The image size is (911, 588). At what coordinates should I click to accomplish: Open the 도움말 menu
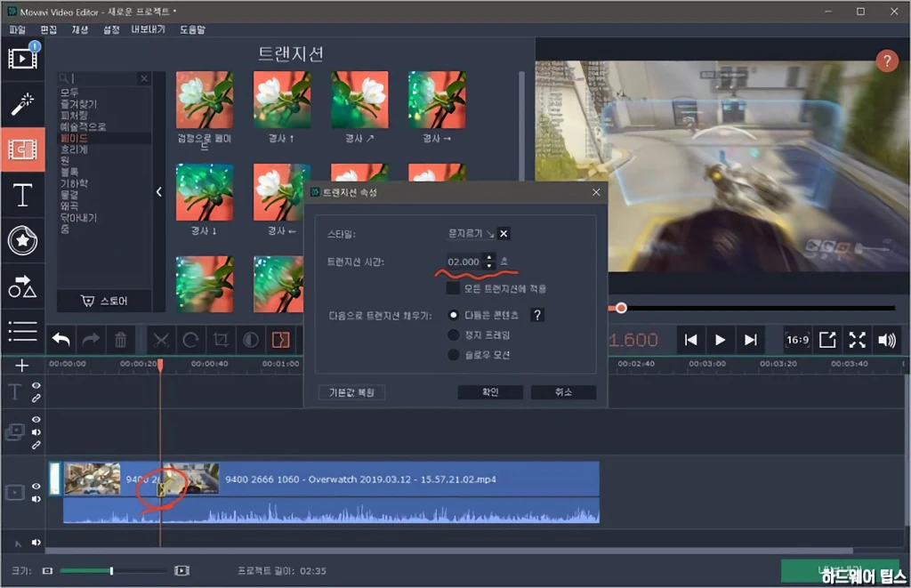click(192, 29)
